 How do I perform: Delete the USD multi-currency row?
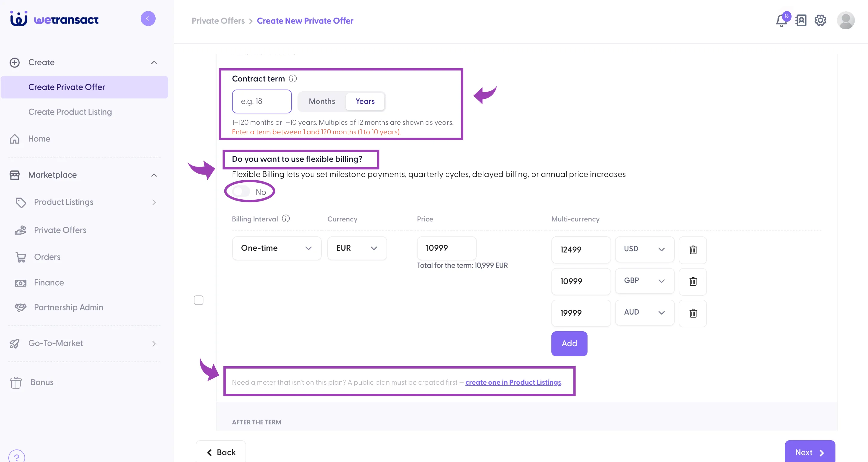point(693,250)
